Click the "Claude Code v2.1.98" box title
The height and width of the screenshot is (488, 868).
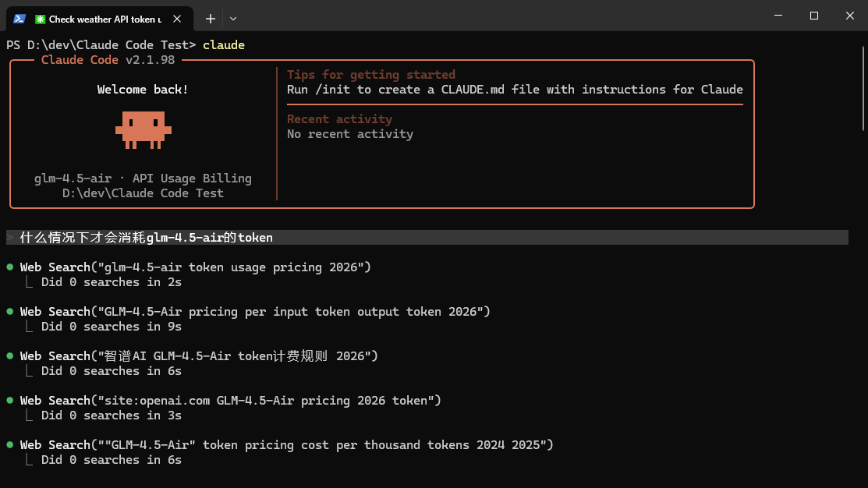pos(108,60)
